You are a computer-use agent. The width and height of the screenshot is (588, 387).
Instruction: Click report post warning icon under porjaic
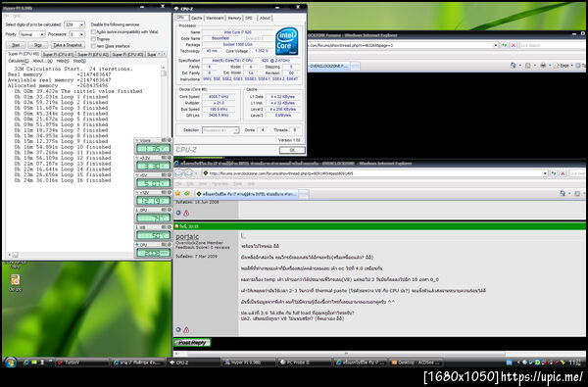(x=186, y=330)
